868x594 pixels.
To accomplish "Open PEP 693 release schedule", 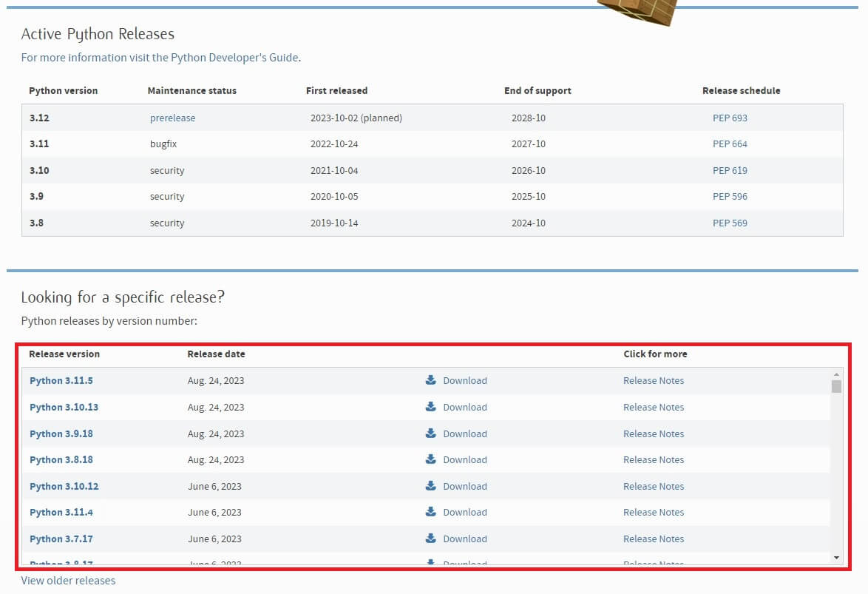I will point(730,118).
